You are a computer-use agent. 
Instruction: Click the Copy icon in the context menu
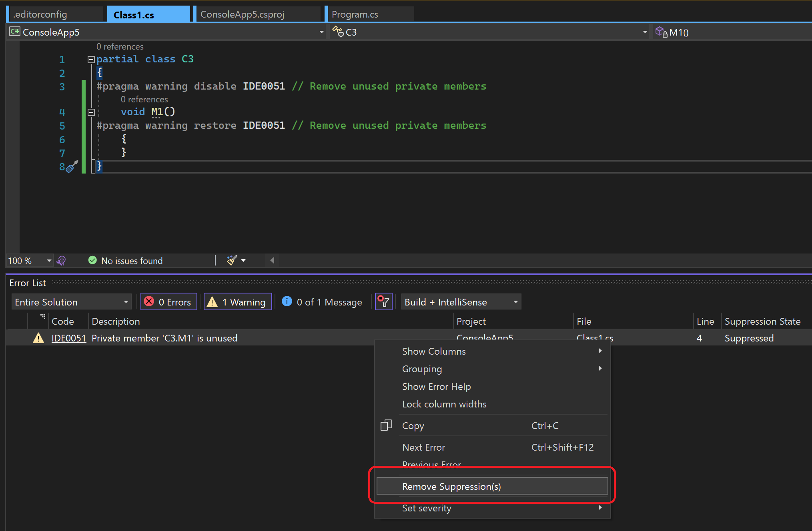(x=386, y=425)
